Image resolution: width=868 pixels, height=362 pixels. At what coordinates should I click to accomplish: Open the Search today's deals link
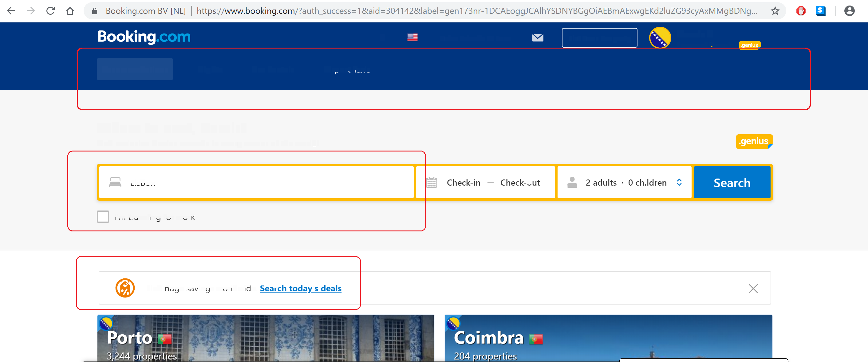point(301,288)
